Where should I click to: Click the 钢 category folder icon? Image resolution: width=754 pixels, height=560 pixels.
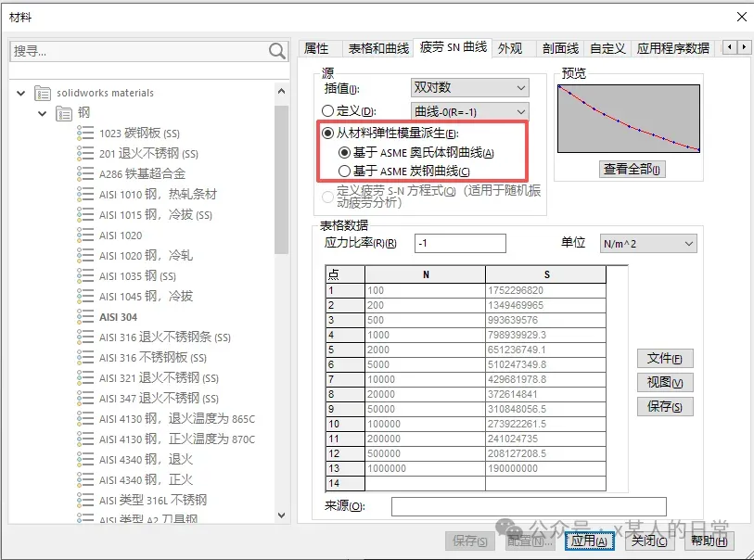point(64,113)
